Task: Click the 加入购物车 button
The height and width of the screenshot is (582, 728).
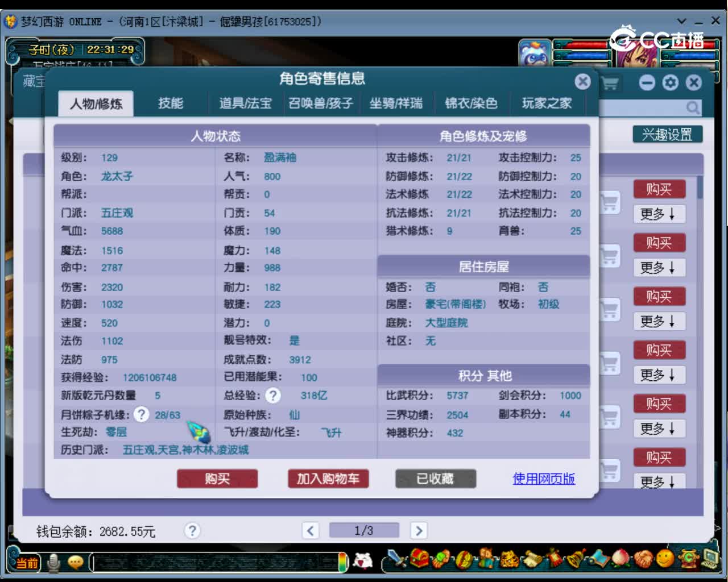Action: point(328,479)
